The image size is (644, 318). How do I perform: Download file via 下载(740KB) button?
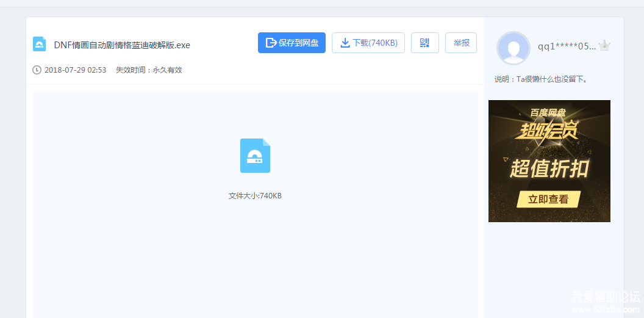(x=368, y=43)
